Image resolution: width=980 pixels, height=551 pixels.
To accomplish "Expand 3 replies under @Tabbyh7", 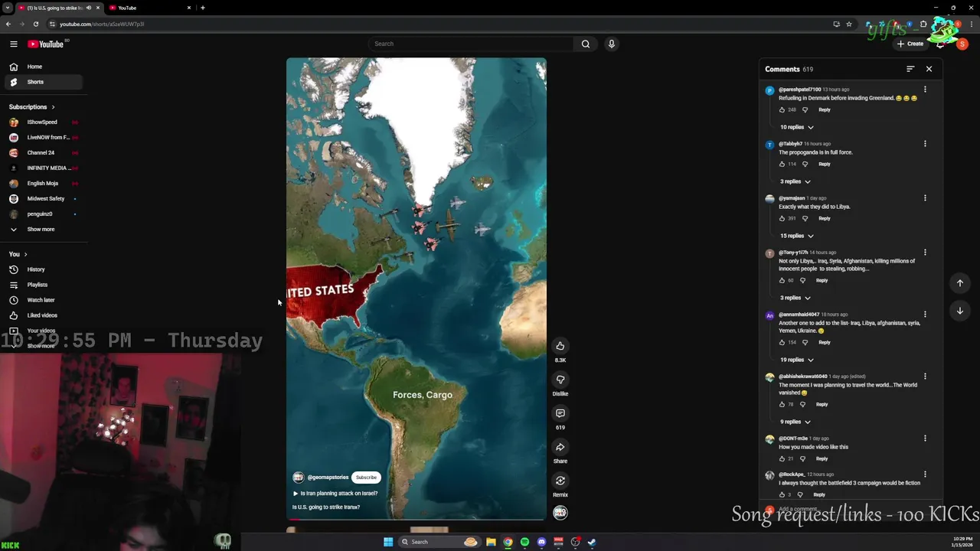I will (795, 181).
